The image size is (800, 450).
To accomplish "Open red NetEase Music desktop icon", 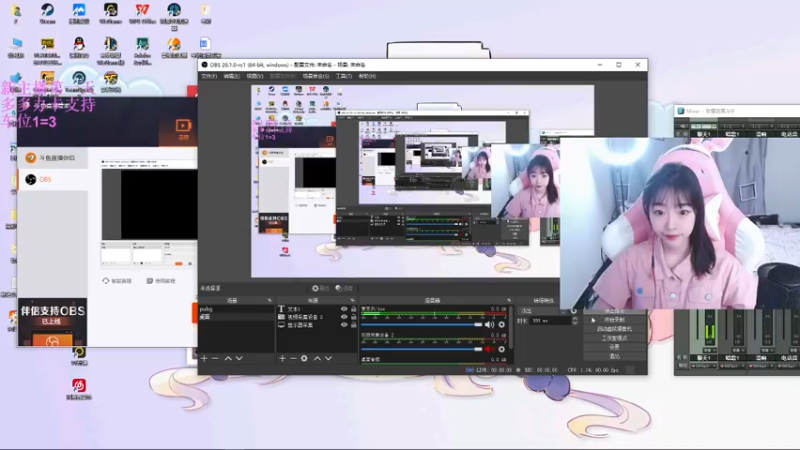I will (x=79, y=389).
